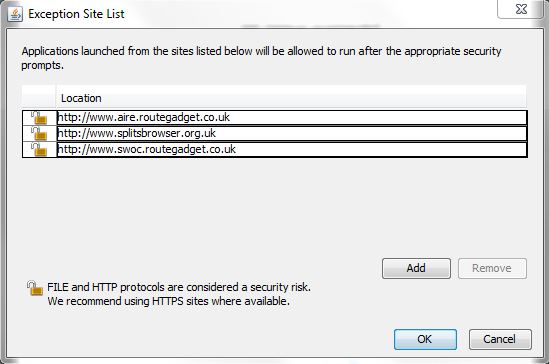
Task: Cancel the Exception Site List changes
Action: point(500,339)
